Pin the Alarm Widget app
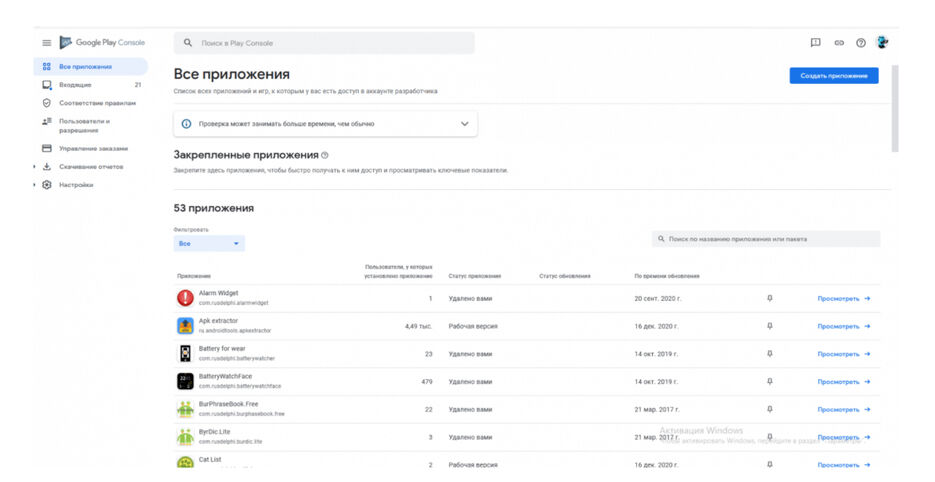Viewport: 935px width, 482px height. click(x=769, y=298)
